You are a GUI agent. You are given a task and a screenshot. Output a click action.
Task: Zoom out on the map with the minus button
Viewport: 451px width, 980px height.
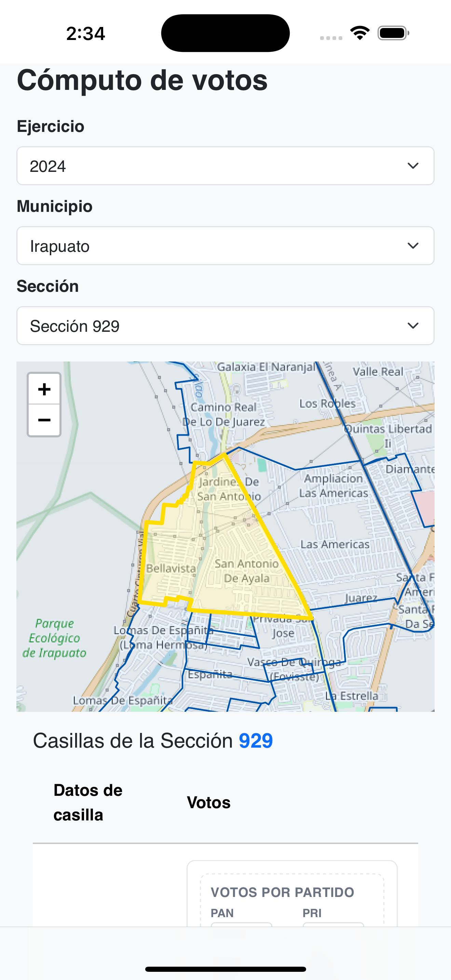click(x=44, y=420)
